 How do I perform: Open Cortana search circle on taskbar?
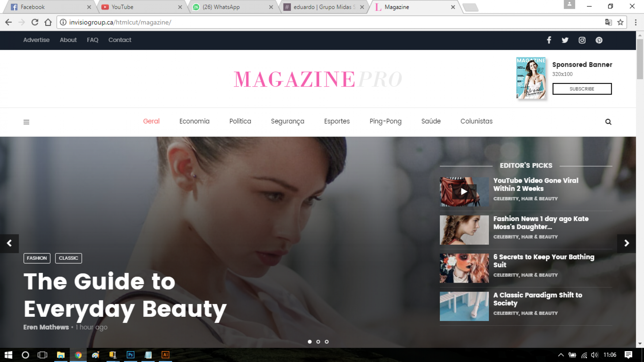tap(25, 355)
